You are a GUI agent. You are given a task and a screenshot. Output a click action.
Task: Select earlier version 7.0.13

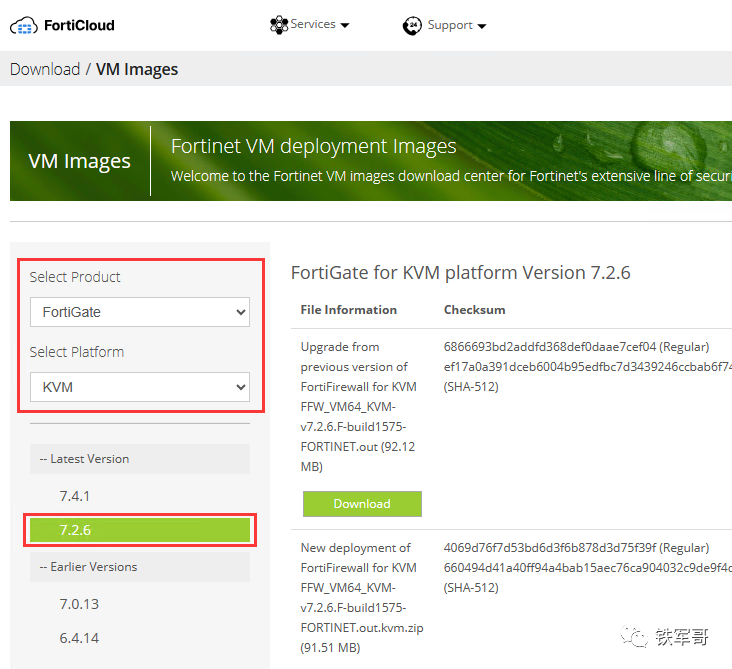(x=79, y=604)
